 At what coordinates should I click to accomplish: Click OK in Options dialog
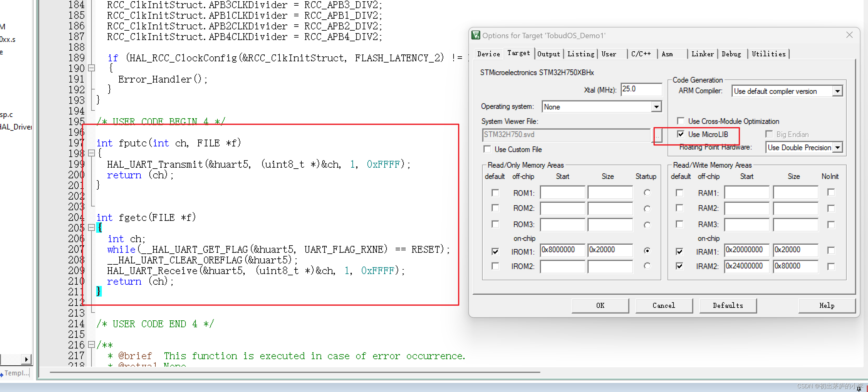point(600,306)
